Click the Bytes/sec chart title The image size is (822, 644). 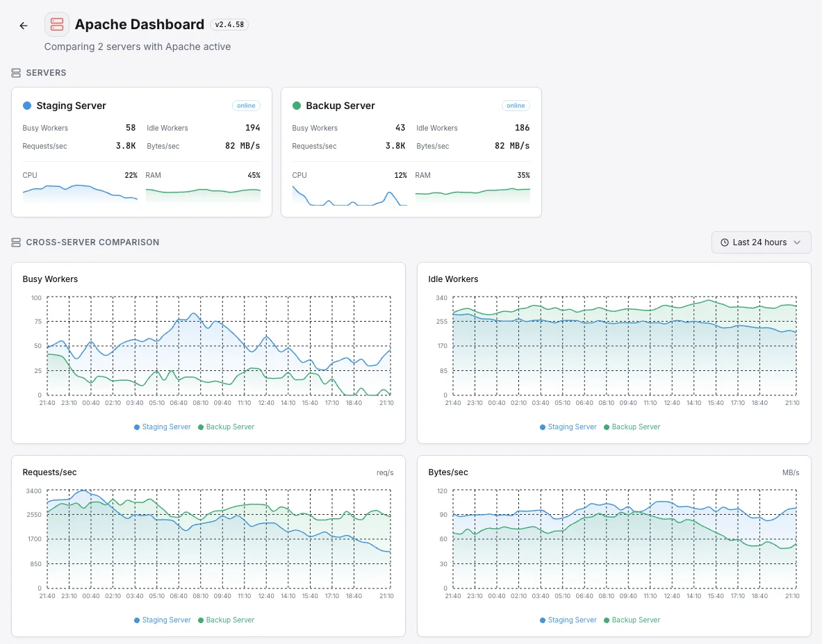tap(448, 472)
